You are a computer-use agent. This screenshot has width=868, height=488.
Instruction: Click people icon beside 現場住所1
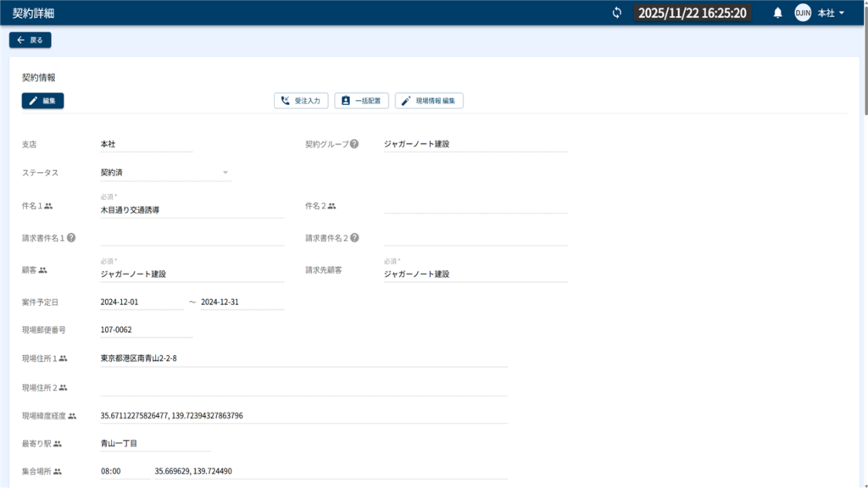coord(63,358)
